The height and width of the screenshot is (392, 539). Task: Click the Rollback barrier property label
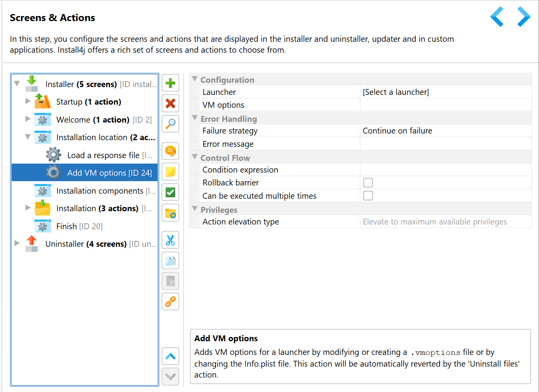(231, 183)
